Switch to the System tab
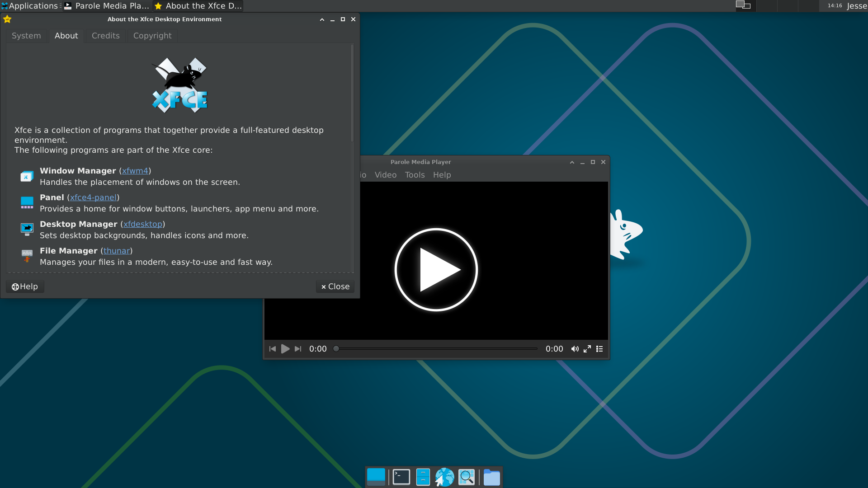This screenshot has width=868, height=488. 26,36
